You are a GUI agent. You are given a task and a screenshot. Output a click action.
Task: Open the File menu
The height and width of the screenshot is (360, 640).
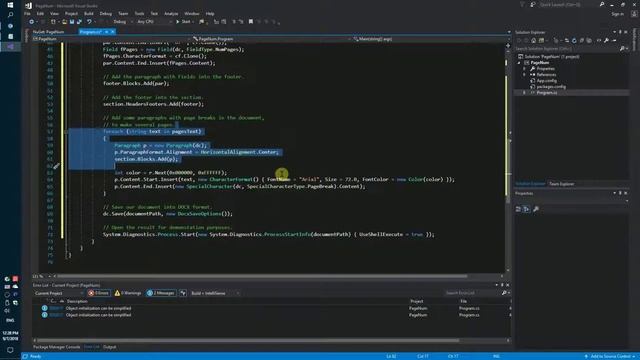[27, 13]
